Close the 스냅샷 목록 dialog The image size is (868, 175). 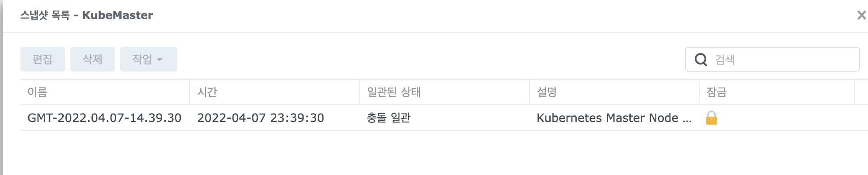click(861, 15)
